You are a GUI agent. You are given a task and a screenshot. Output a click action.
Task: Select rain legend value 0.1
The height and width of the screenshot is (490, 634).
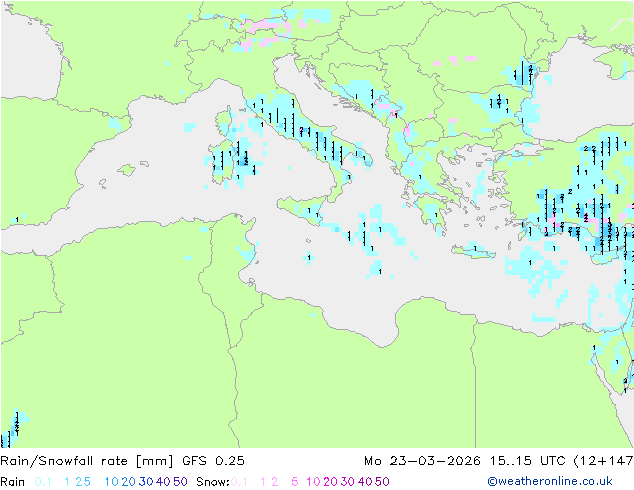(43, 482)
